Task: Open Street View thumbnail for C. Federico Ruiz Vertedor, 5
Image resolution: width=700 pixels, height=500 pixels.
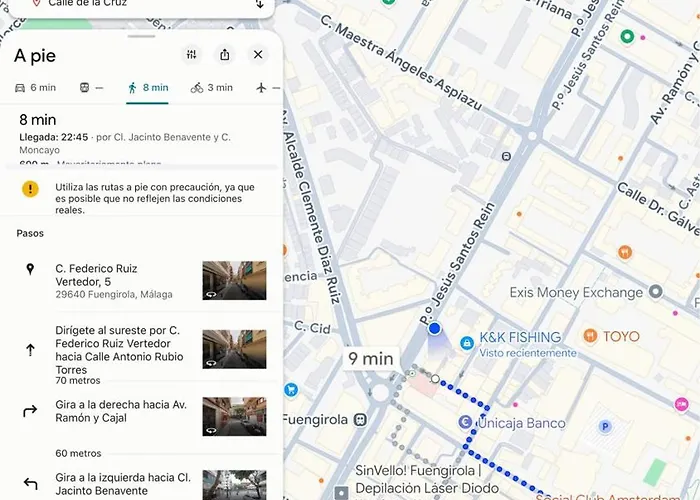Action: pyautogui.click(x=234, y=281)
